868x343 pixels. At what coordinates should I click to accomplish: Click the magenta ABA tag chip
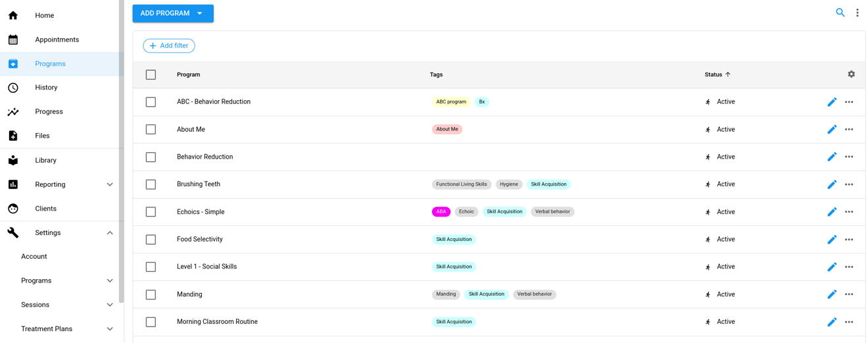pyautogui.click(x=441, y=212)
